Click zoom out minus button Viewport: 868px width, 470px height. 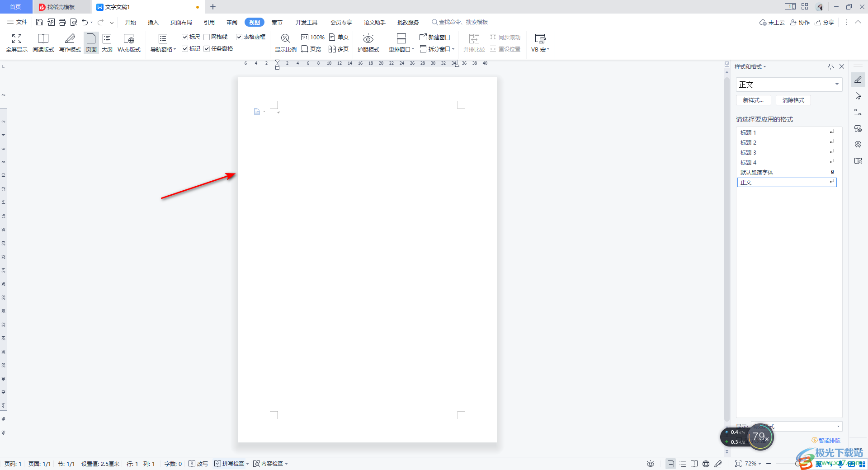(x=769, y=464)
